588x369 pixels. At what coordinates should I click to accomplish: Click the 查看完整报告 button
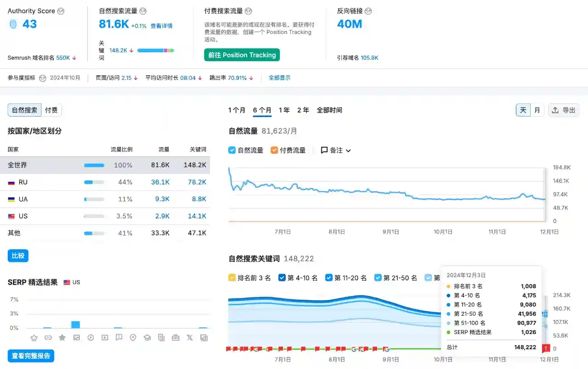(30, 355)
